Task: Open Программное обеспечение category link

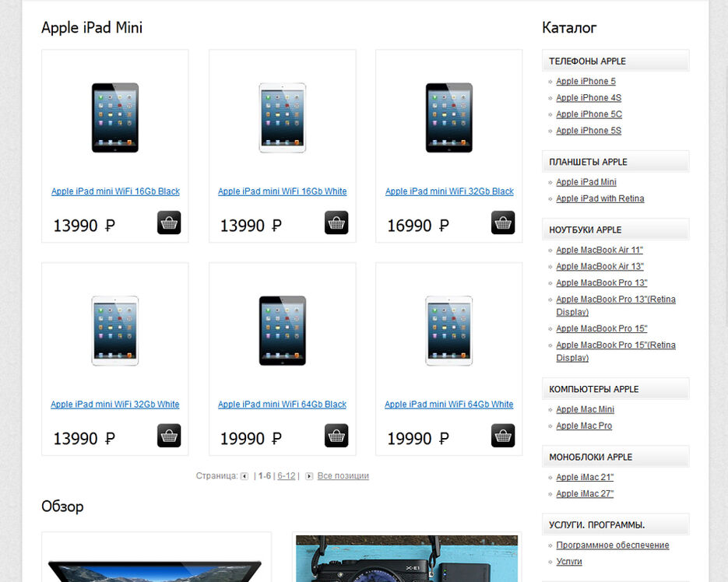Action: pos(612,545)
